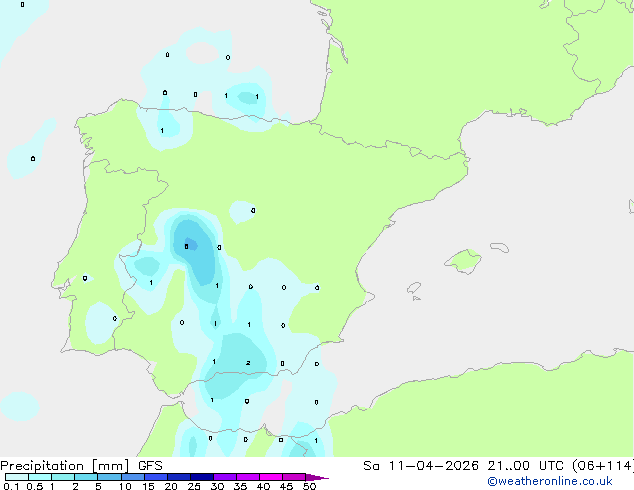Click the '45' legend scale label

tap(286, 486)
